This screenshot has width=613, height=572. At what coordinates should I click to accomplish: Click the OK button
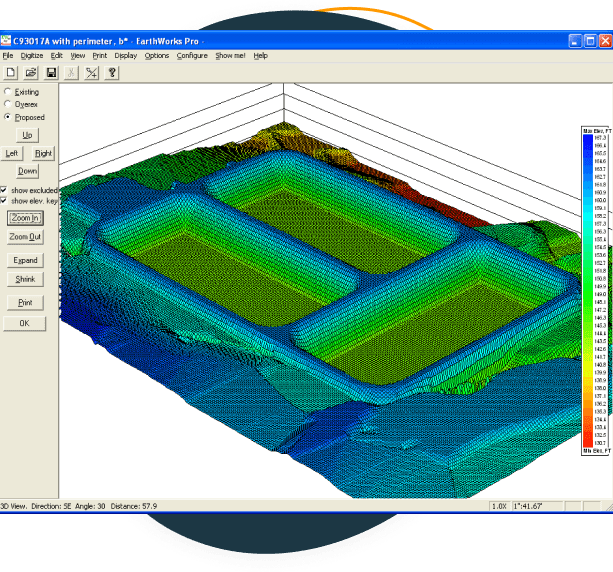[24, 323]
